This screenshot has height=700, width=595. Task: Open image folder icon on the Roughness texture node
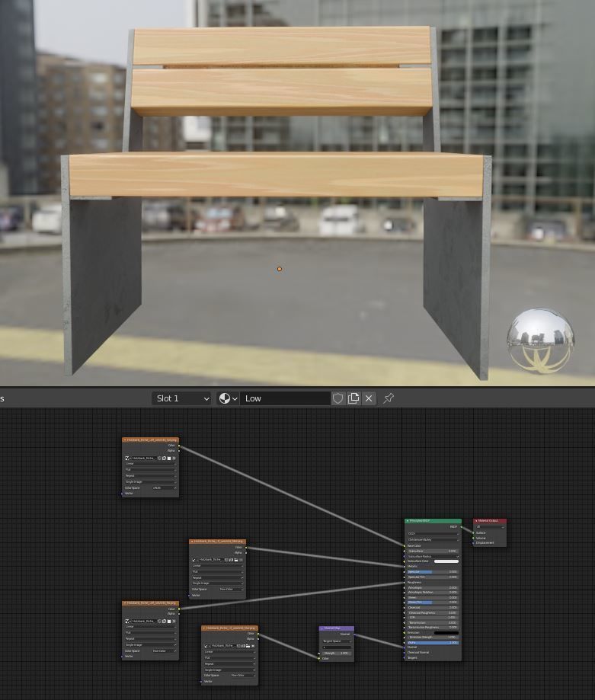coord(169,621)
